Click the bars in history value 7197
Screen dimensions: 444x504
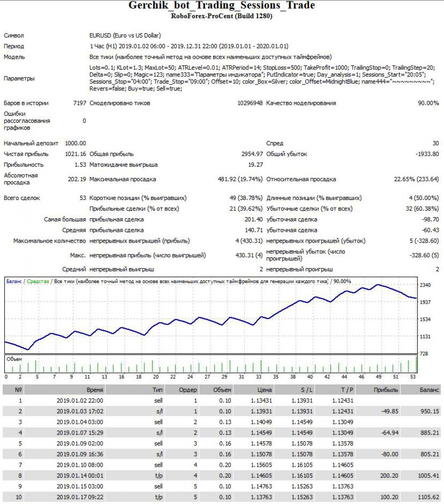79,103
